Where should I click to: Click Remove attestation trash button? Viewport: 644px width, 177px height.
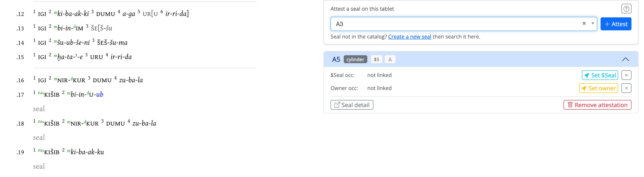point(597,105)
